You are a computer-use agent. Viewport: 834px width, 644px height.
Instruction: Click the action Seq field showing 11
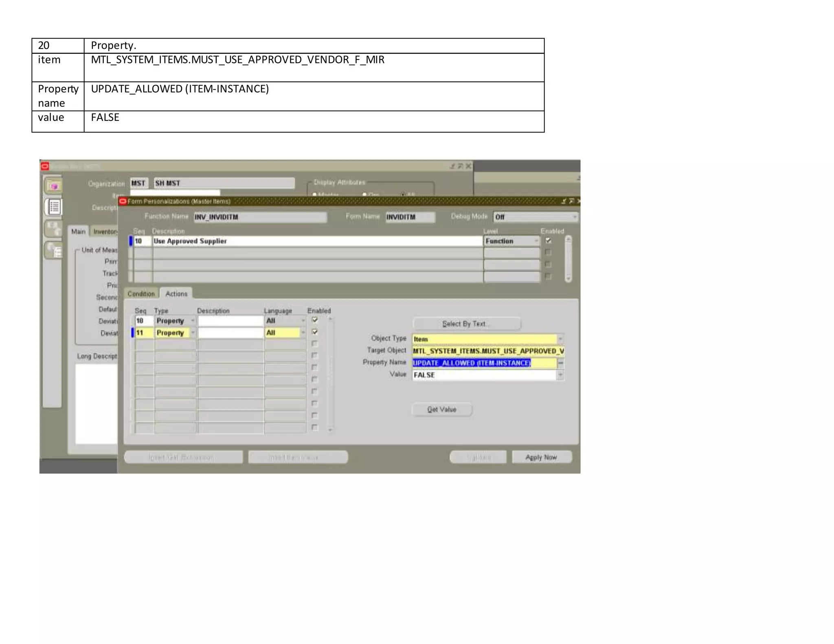145,333
